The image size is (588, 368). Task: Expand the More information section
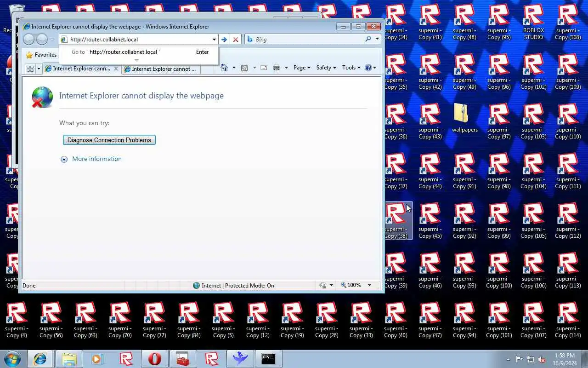(91, 159)
